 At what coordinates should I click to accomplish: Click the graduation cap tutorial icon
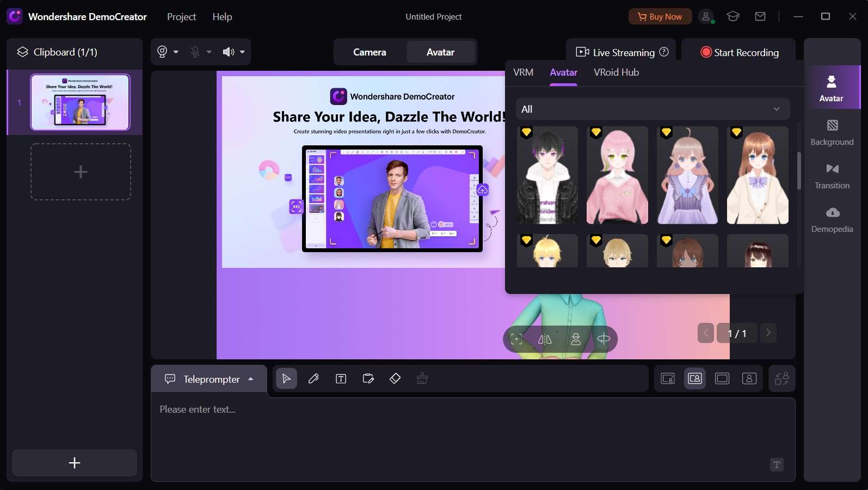tap(733, 17)
